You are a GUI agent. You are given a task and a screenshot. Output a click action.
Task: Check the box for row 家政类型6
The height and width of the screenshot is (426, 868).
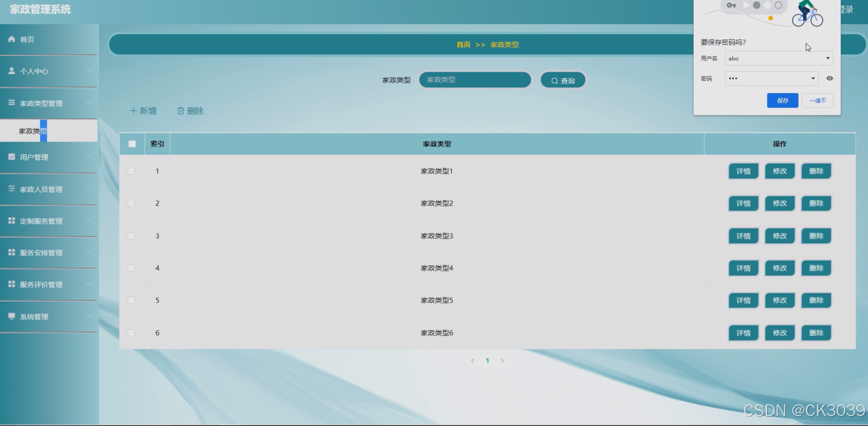click(131, 333)
